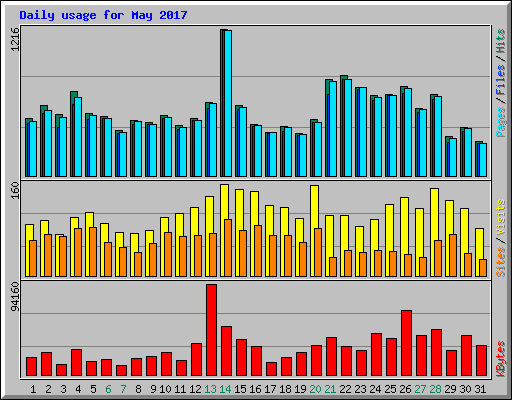Click the 'Files' legend label
Image resolution: width=512 pixels, height=400 pixels.
pyautogui.click(x=501, y=79)
